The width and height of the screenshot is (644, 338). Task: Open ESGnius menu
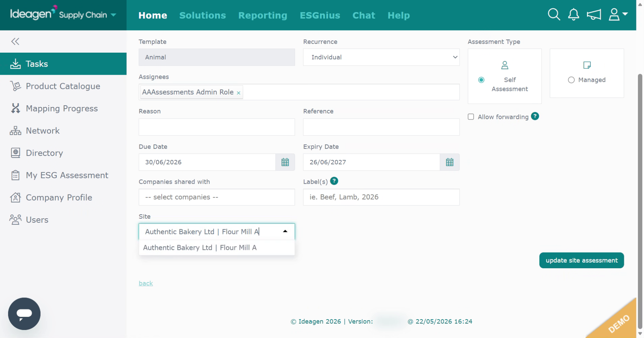320,15
